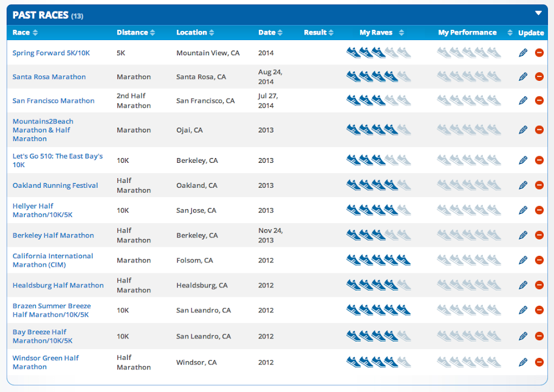Open California International Marathon (CIM) link
The width and height of the screenshot is (554, 392).
click(x=53, y=260)
